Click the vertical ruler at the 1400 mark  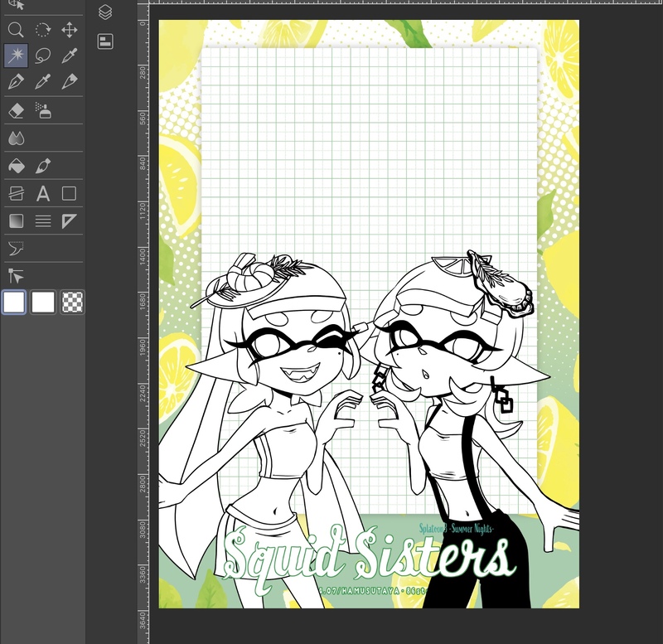click(143, 257)
